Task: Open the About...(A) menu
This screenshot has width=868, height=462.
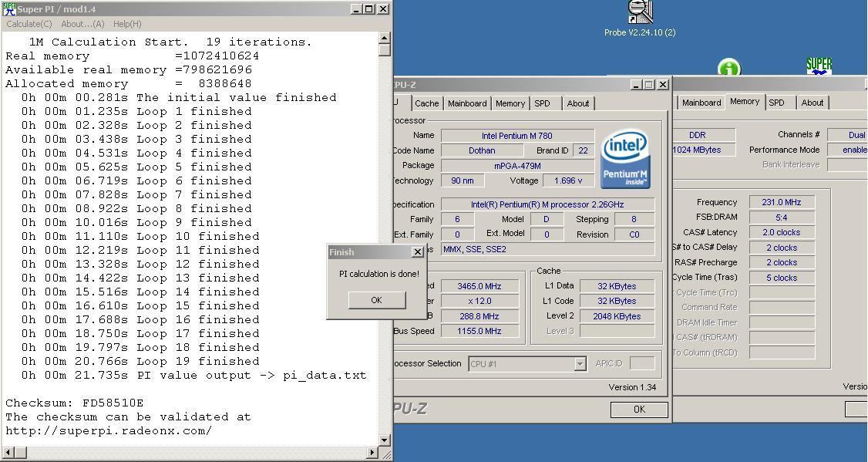Action: (x=82, y=24)
